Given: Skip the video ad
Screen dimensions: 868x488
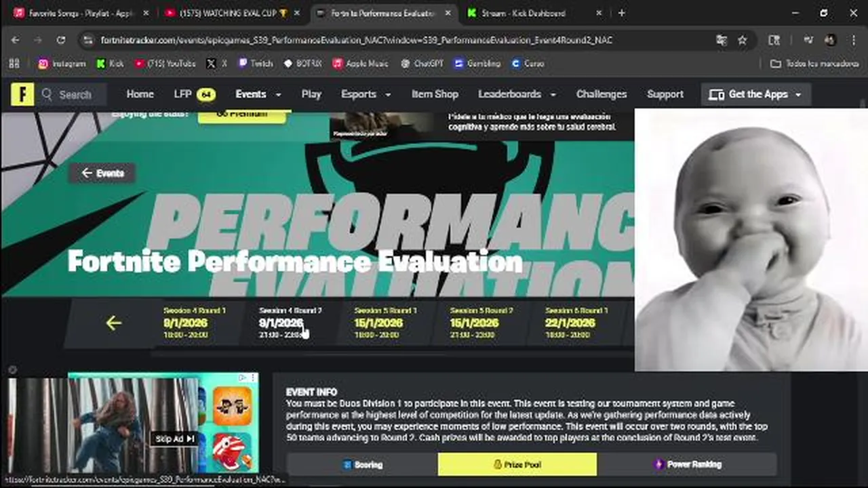Looking at the screenshot, I should point(175,439).
